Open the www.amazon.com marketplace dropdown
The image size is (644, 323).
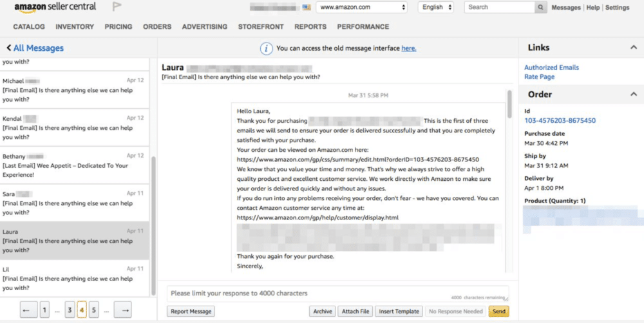click(x=361, y=7)
